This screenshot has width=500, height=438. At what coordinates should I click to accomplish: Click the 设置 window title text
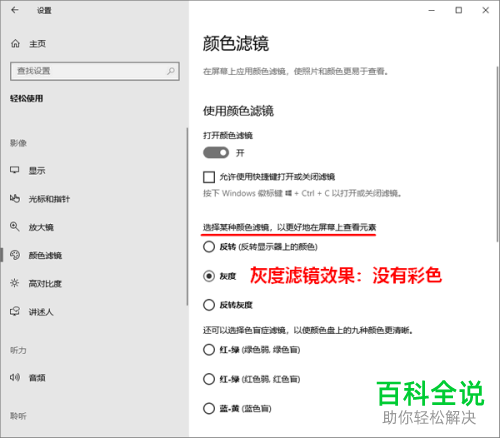(44, 10)
